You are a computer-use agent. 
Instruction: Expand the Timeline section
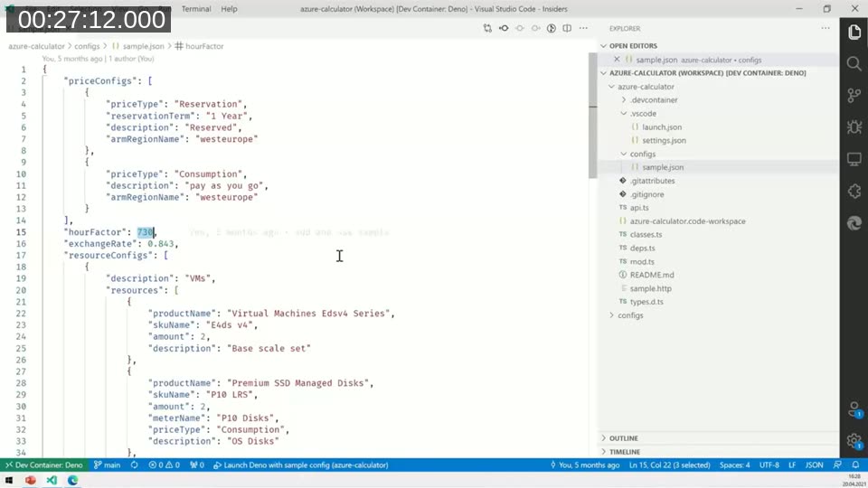(x=625, y=452)
